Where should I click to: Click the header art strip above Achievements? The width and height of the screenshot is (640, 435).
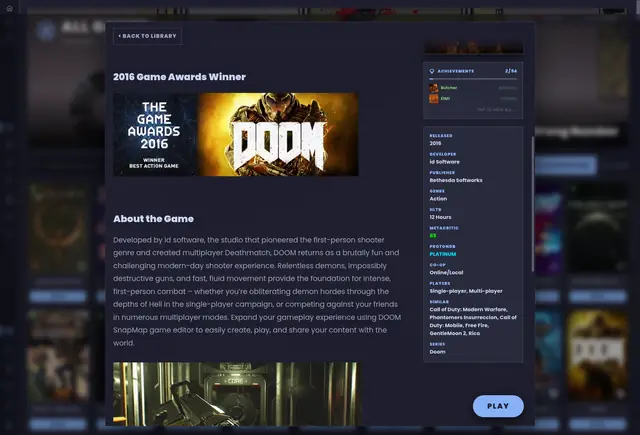pyautogui.click(x=473, y=47)
